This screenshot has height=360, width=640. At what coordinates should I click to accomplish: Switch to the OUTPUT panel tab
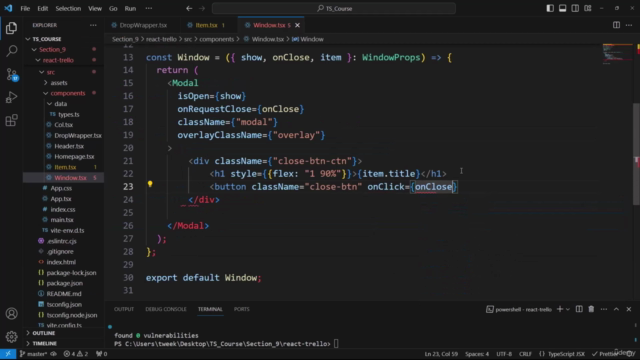click(124, 309)
